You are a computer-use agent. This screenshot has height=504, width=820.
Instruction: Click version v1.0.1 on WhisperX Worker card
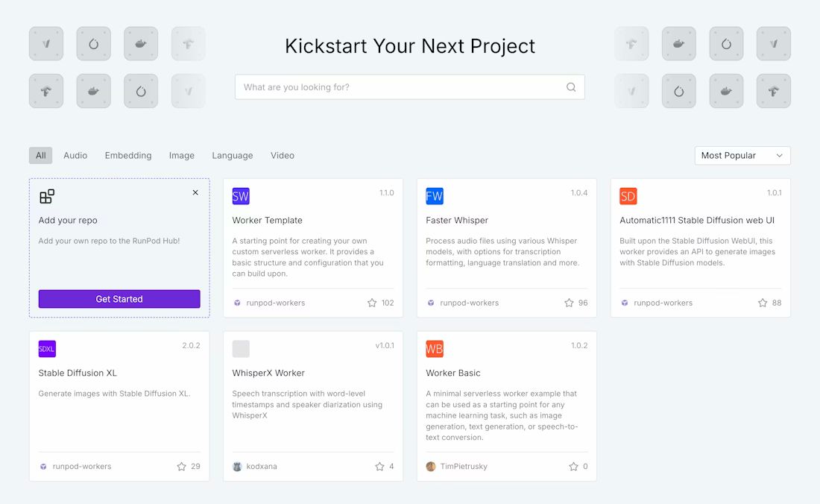[385, 346]
